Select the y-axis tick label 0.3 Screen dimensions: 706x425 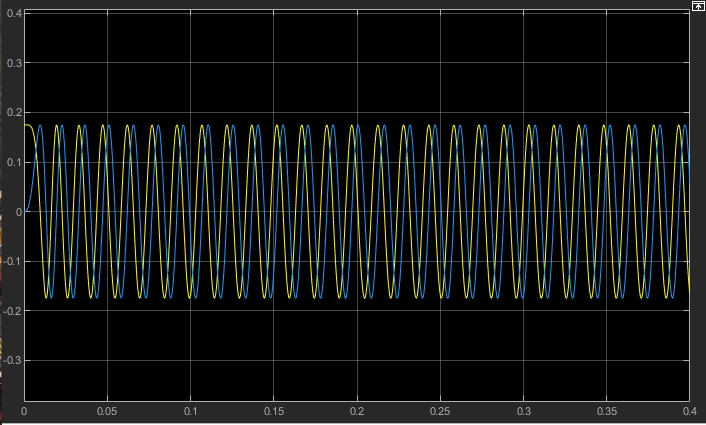coord(14,63)
